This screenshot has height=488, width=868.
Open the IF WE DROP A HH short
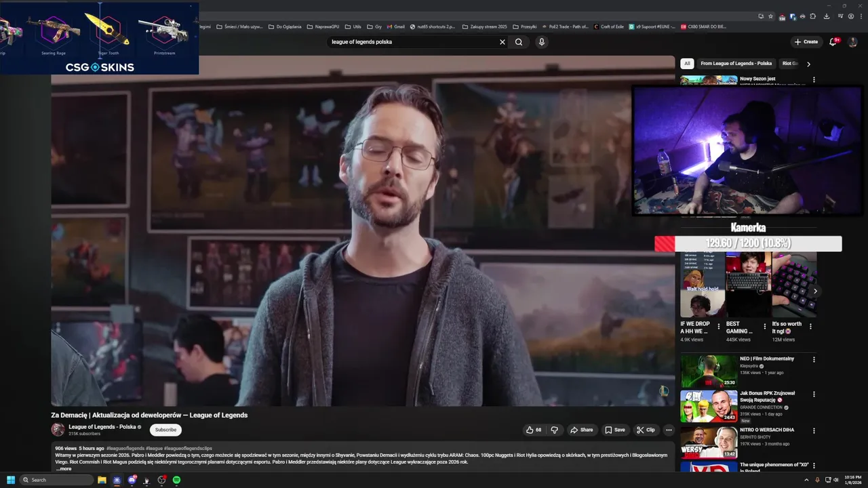[x=703, y=285]
